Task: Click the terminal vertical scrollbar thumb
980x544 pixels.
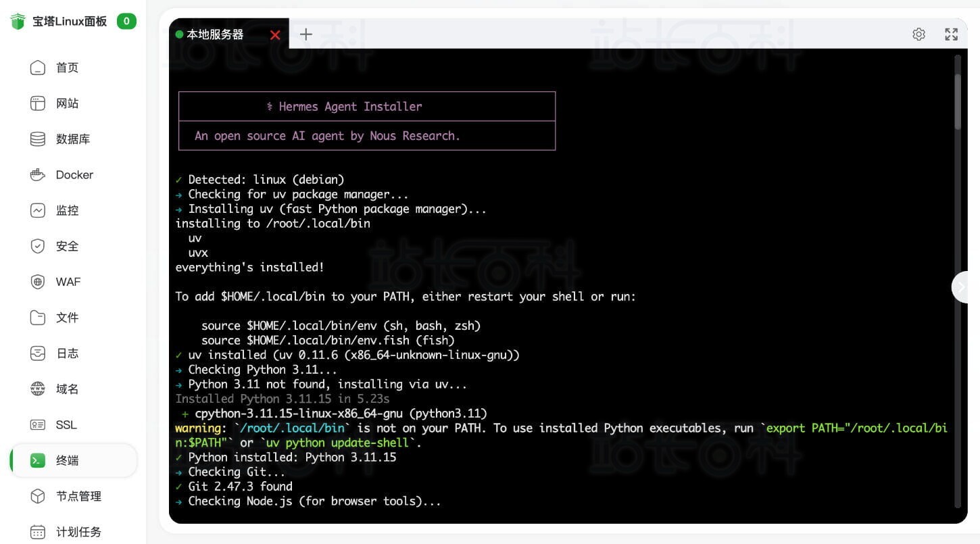Action: tap(957, 101)
